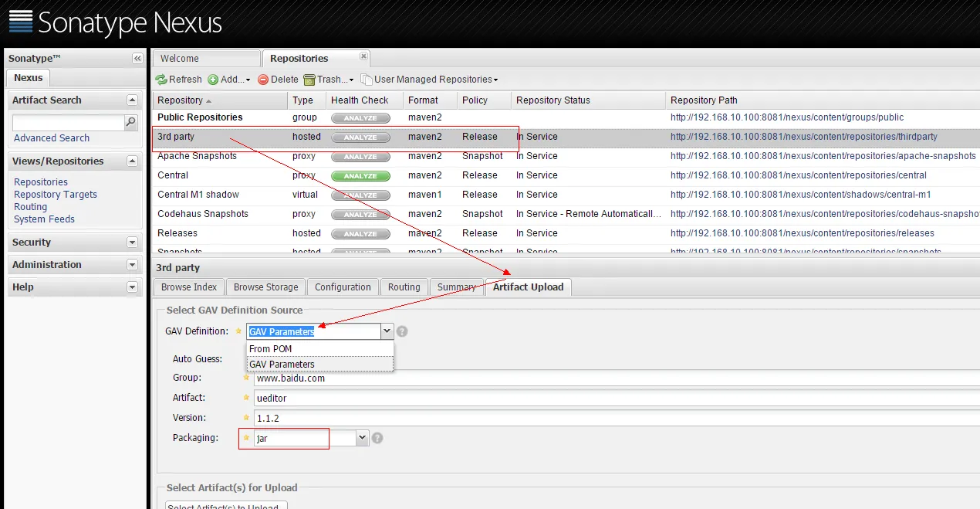Open the Summary tab
This screenshot has width=980, height=509.
(456, 287)
